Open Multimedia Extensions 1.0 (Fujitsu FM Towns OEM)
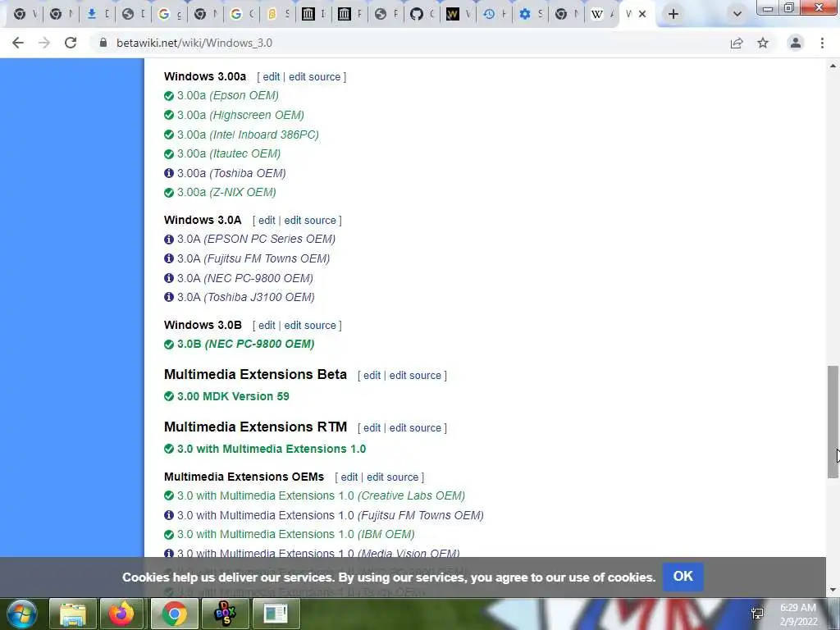This screenshot has width=840, height=630. click(331, 515)
